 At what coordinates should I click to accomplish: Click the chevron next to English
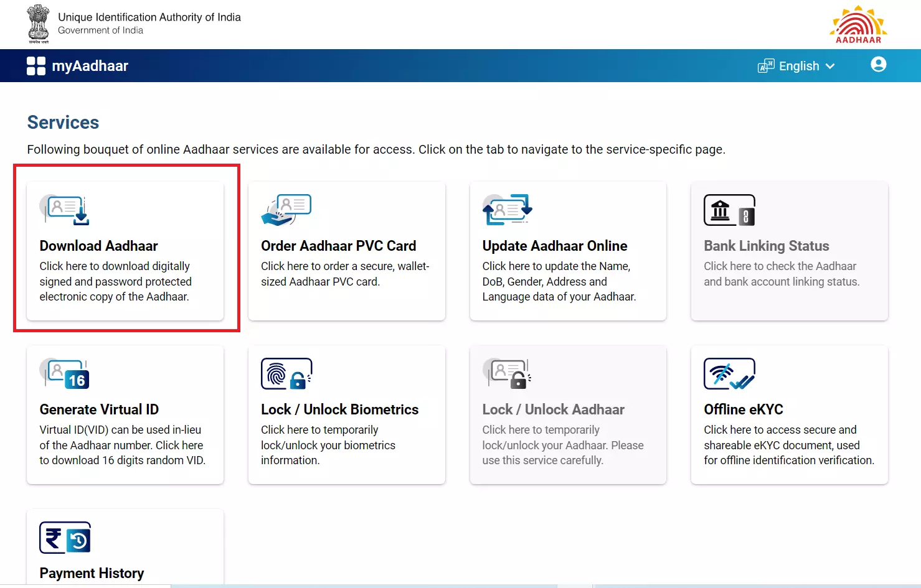pos(830,66)
